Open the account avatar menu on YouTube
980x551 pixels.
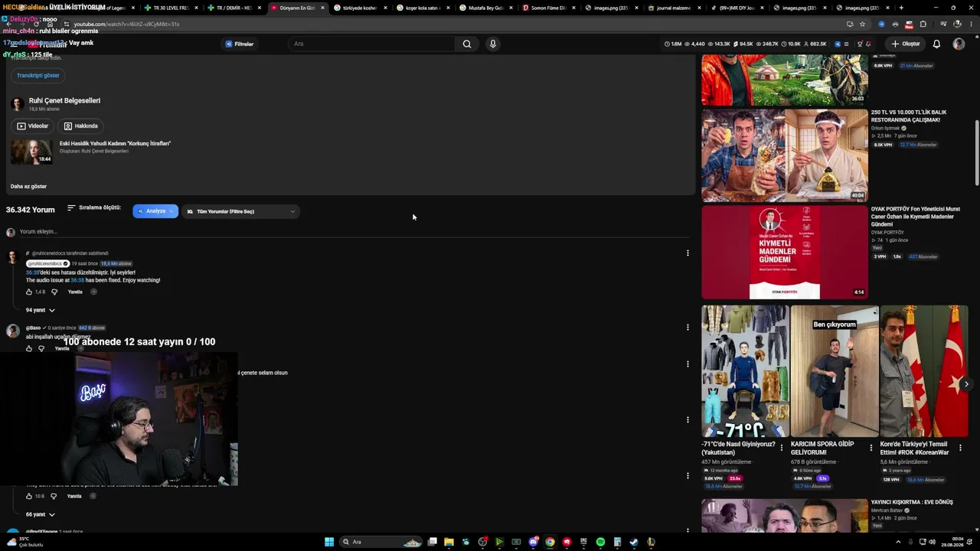tap(959, 44)
